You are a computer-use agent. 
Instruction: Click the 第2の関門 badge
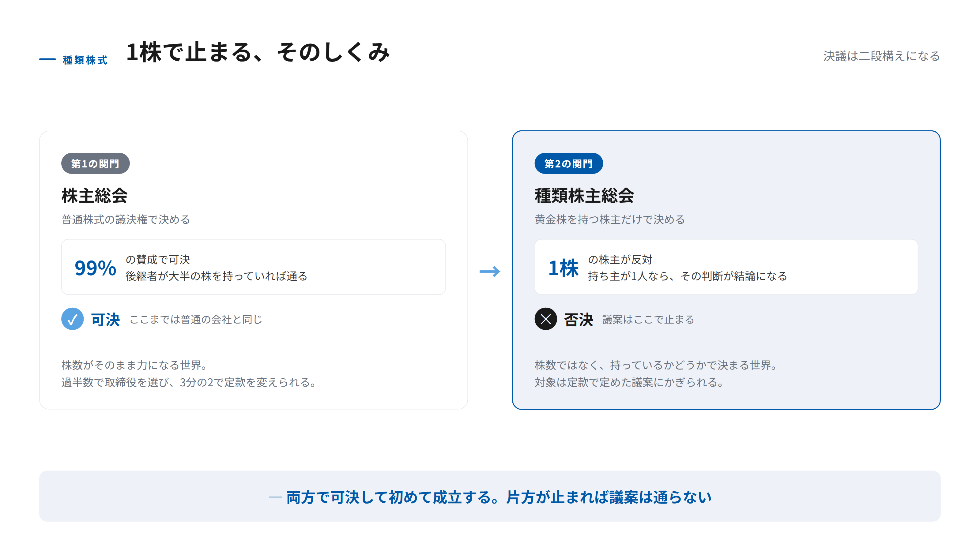(568, 163)
